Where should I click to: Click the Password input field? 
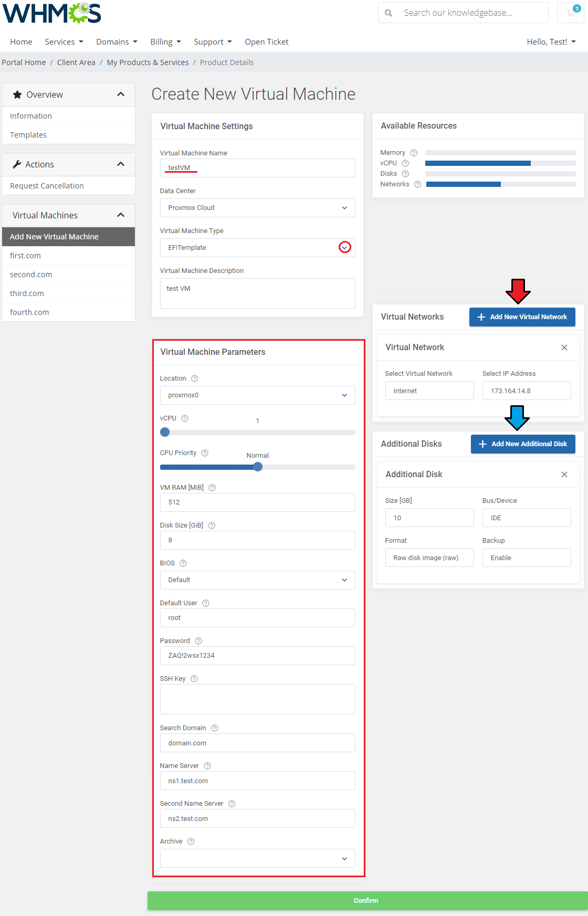click(257, 656)
